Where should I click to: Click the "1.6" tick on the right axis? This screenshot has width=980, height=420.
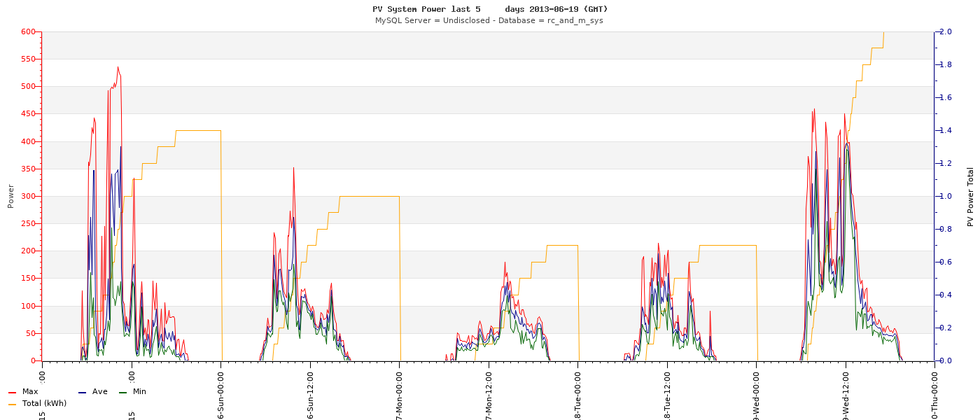click(x=945, y=97)
